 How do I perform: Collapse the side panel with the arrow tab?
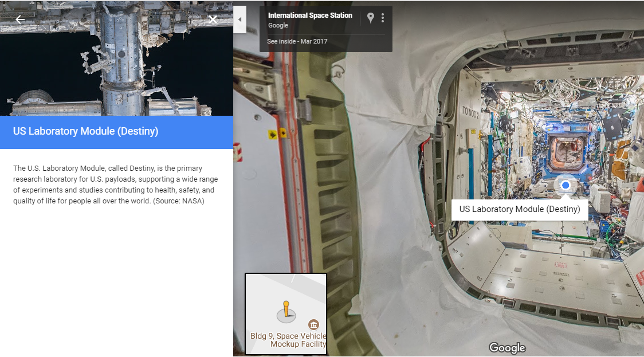pyautogui.click(x=240, y=19)
